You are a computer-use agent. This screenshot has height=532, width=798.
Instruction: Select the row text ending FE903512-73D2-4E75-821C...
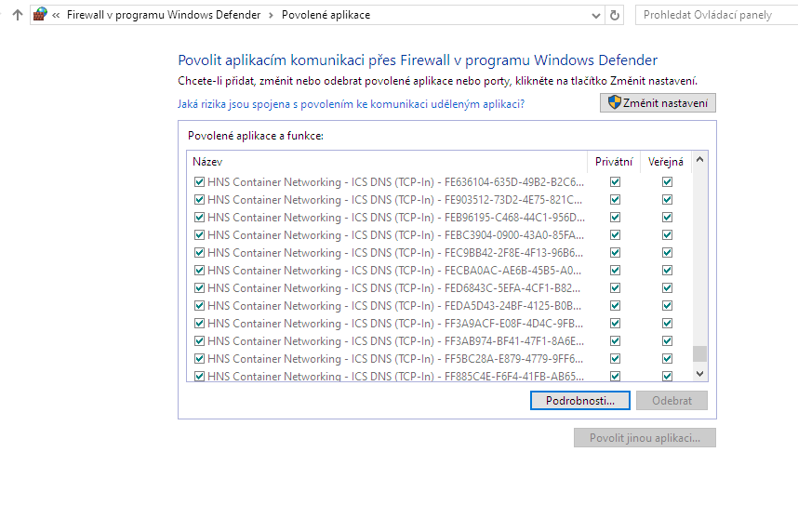(394, 200)
